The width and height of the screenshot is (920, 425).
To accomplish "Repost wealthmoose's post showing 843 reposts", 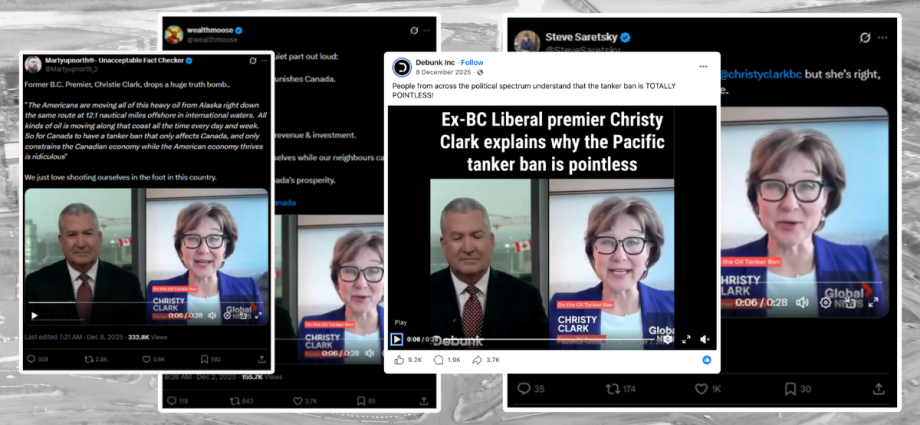I will click(242, 401).
